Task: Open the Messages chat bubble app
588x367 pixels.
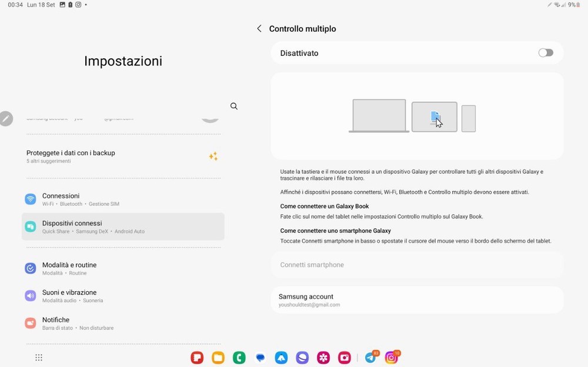Action: [260, 358]
